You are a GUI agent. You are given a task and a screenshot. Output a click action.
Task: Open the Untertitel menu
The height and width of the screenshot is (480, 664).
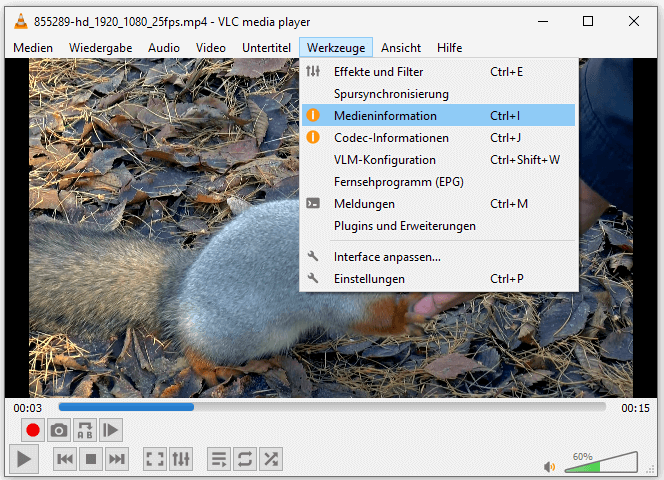point(266,48)
